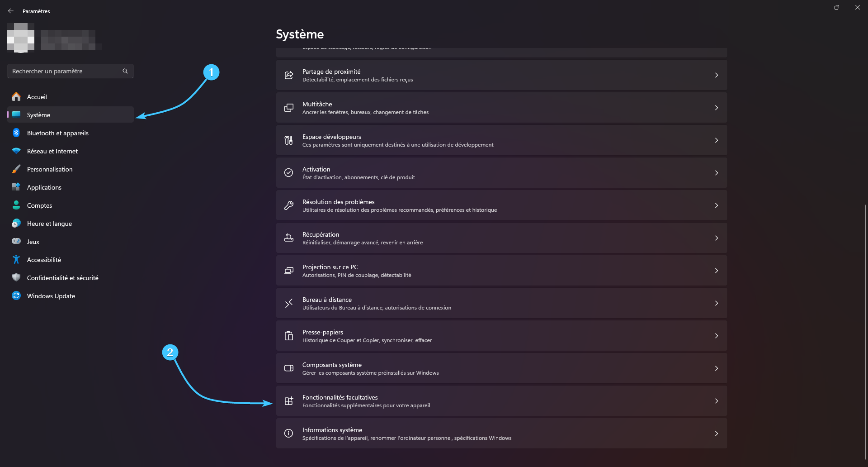
Task: Go to Applications settings category
Action: coord(71,187)
